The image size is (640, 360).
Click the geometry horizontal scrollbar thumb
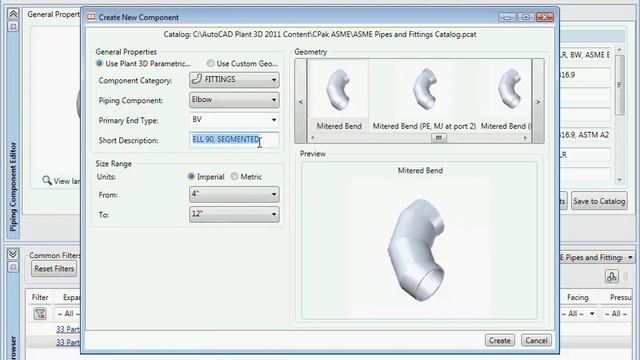coord(438,138)
